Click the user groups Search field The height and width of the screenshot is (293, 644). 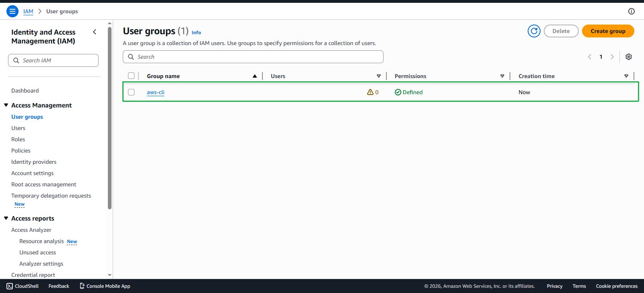[x=253, y=57]
